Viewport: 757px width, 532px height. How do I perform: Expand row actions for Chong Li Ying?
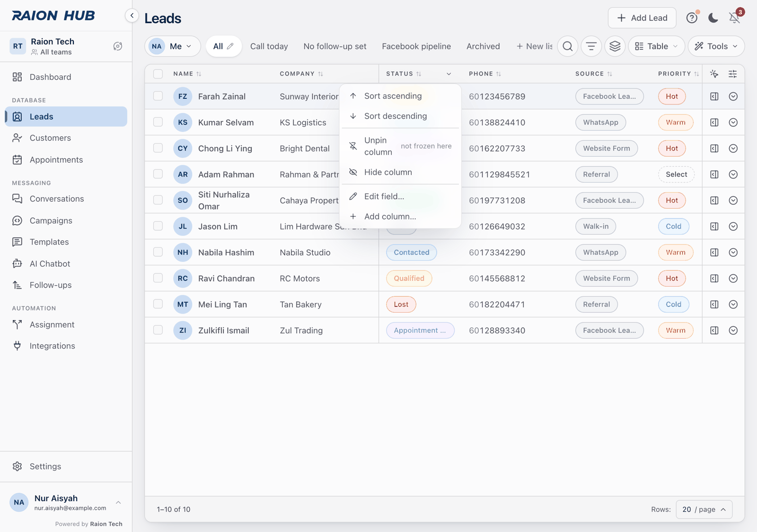click(x=733, y=148)
